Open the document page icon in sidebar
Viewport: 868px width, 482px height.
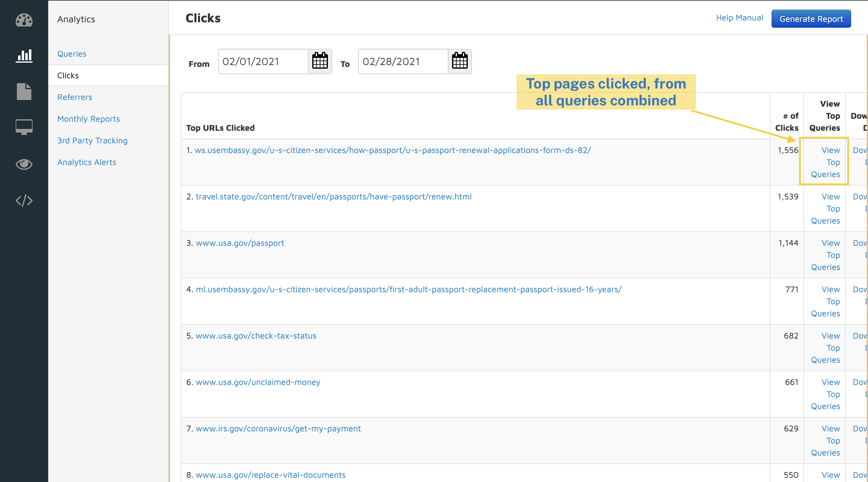tap(24, 92)
